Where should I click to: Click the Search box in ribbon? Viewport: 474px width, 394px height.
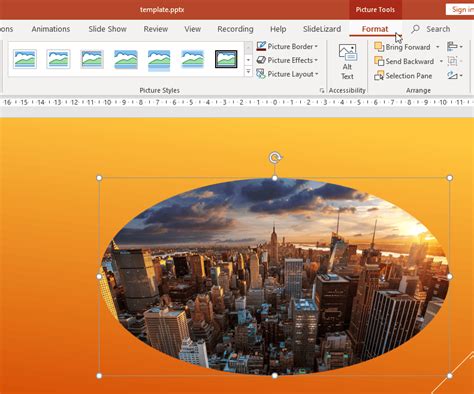coord(431,29)
